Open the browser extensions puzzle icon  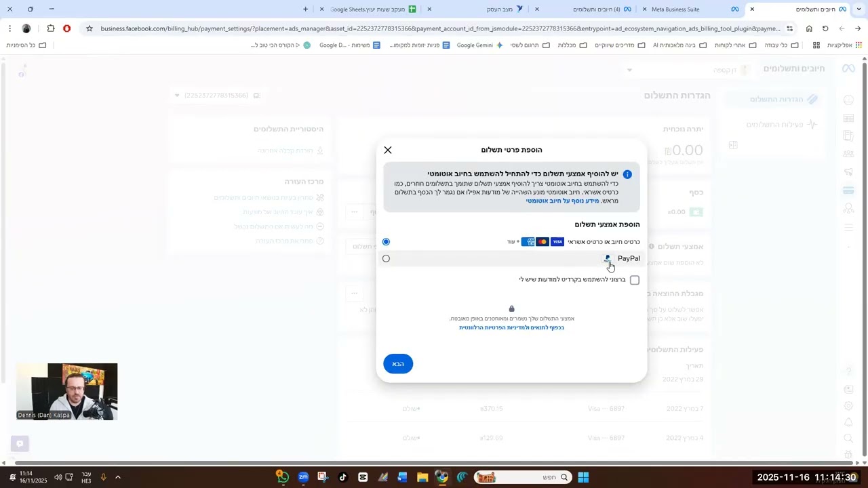click(51, 28)
